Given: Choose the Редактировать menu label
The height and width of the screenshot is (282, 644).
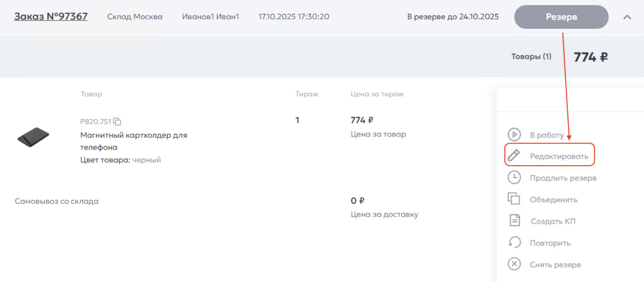Looking at the screenshot, I should (558, 155).
